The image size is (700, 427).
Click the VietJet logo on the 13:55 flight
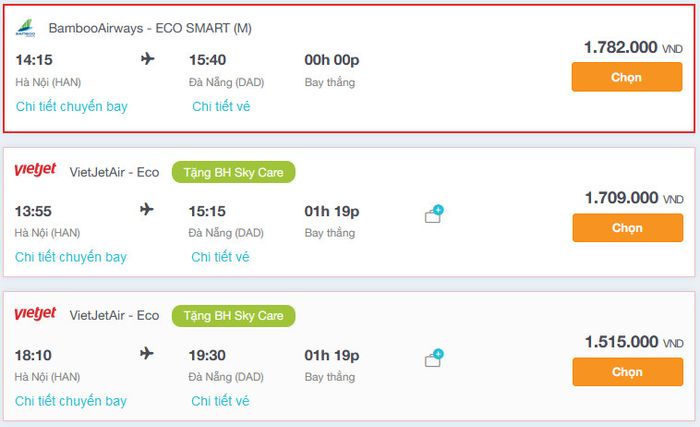(x=35, y=171)
